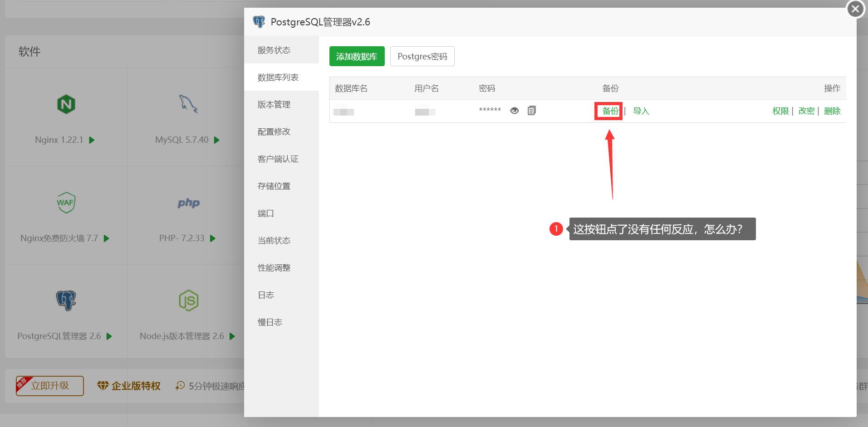Open the 慢日志 tab
Screen dimensions: 868x427
pos(281,322)
